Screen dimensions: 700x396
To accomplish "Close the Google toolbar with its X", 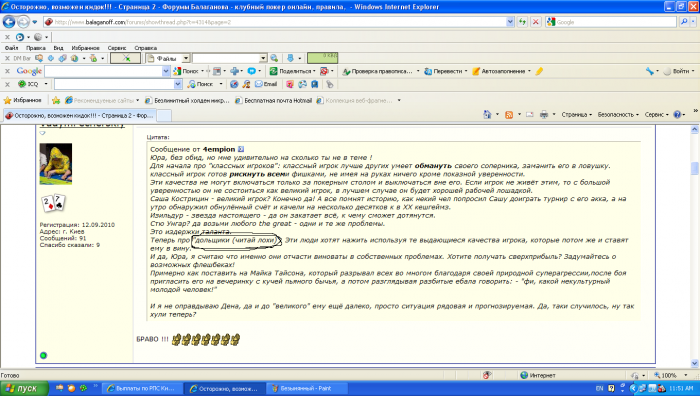I will coord(7,71).
